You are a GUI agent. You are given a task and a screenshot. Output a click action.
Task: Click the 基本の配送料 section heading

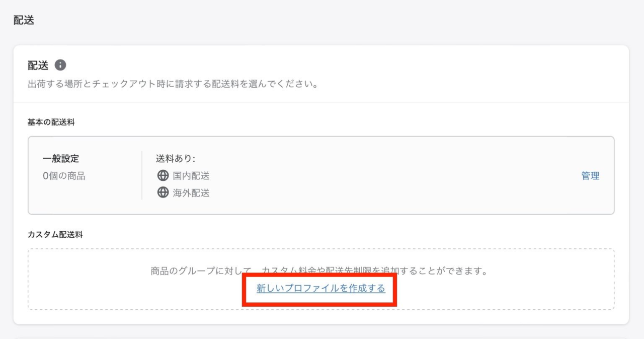(x=51, y=122)
